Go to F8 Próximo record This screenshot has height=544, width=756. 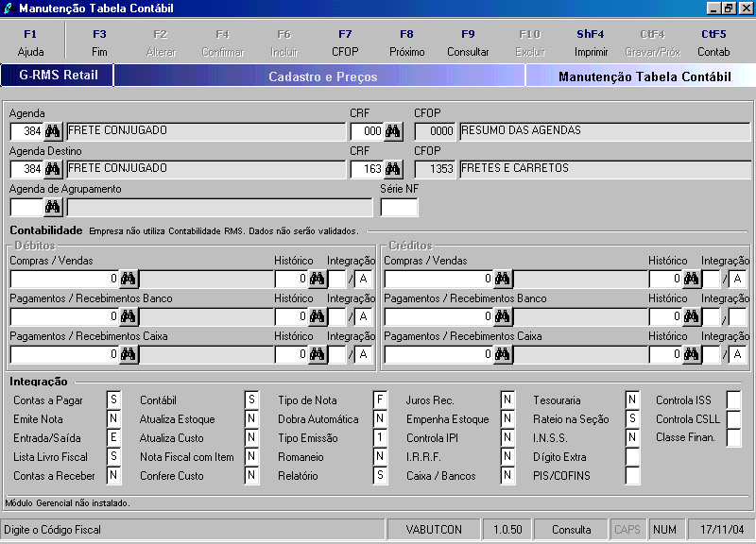[407, 42]
